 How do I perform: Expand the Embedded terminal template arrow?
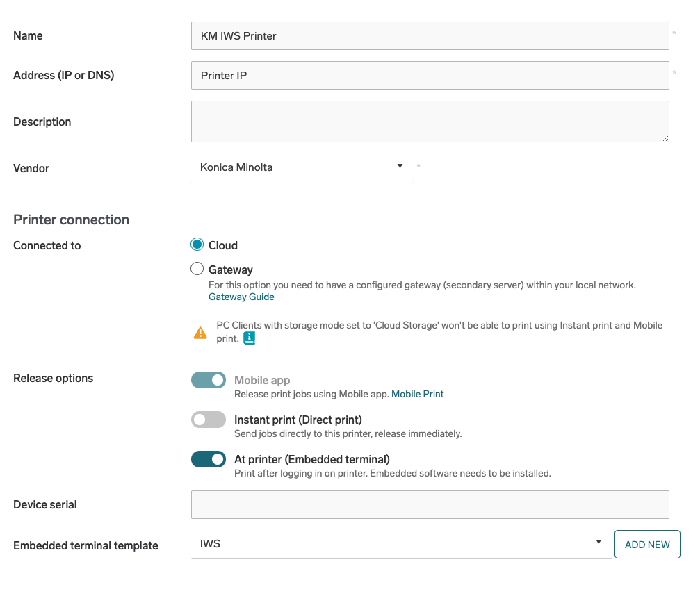(599, 542)
